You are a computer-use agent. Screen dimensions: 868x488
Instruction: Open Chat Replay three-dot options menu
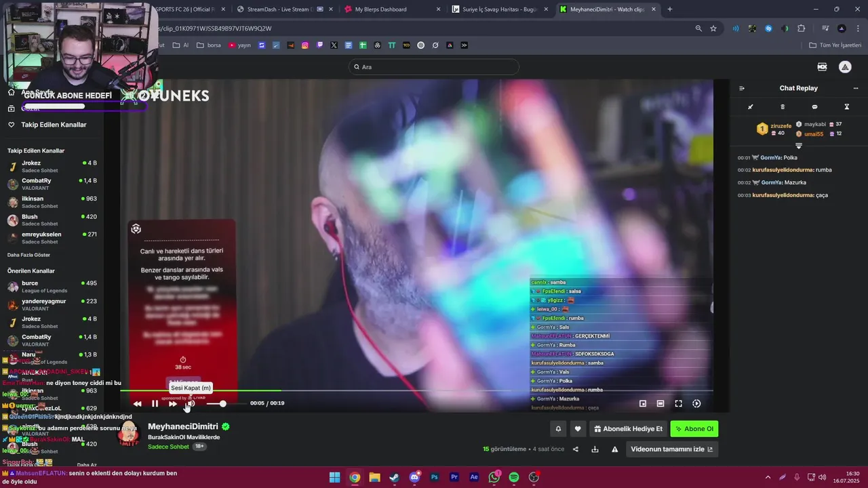coord(855,88)
